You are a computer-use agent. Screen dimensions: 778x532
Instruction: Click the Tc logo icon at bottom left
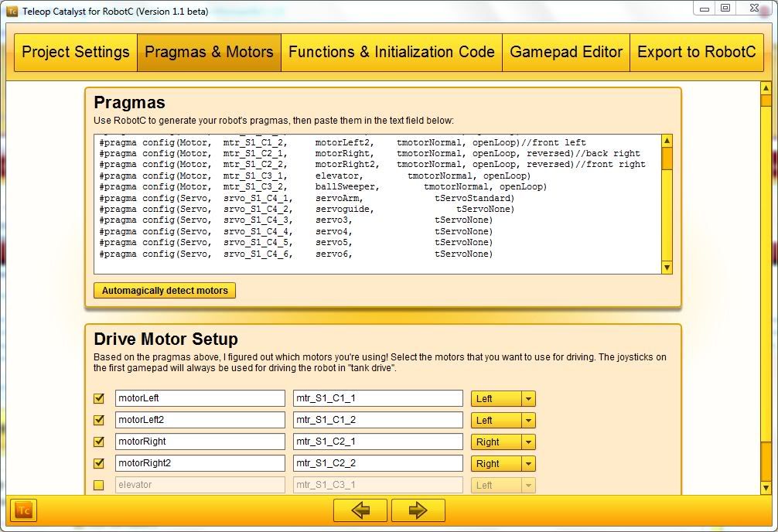pyautogui.click(x=24, y=510)
